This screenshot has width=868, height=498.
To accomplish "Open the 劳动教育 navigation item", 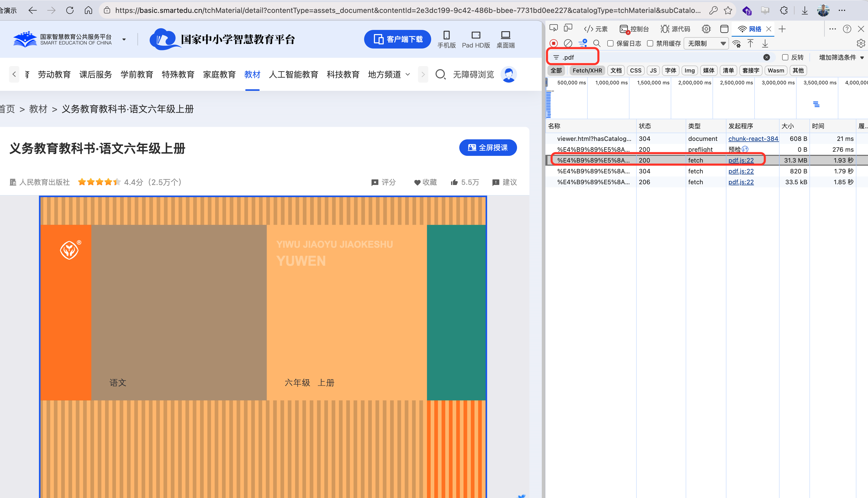I will click(54, 74).
